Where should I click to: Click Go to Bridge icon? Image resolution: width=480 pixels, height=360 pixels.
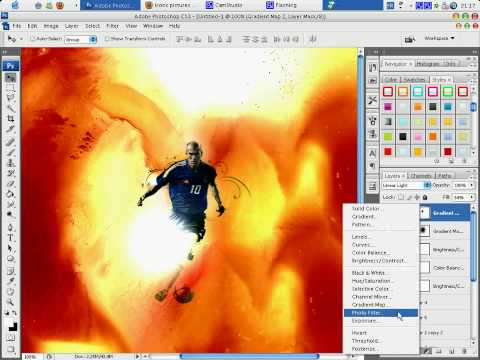click(x=410, y=39)
